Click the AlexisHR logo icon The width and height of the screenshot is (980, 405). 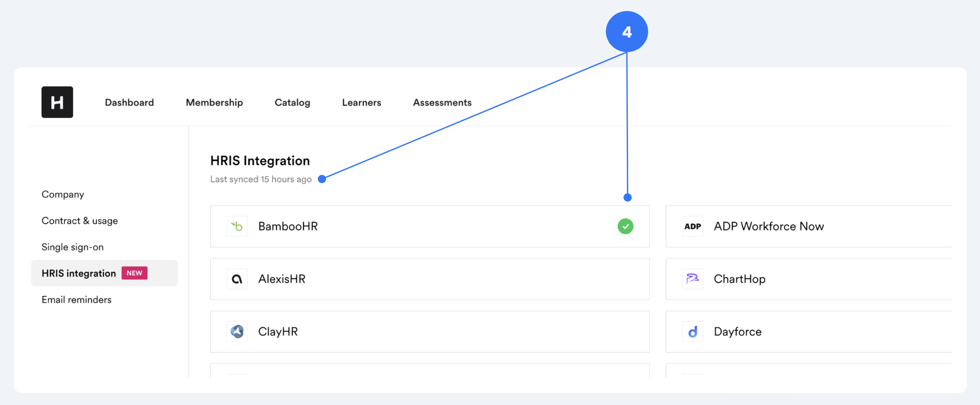[x=237, y=279]
